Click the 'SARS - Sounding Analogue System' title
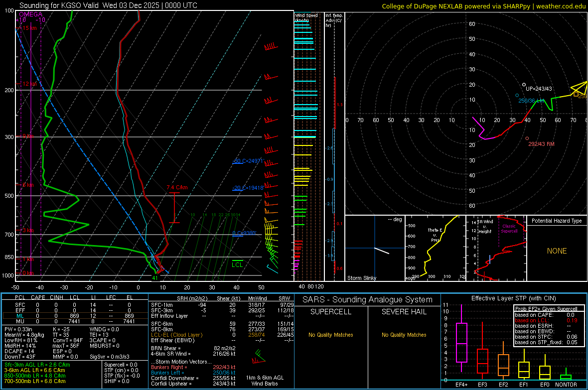 (368, 300)
